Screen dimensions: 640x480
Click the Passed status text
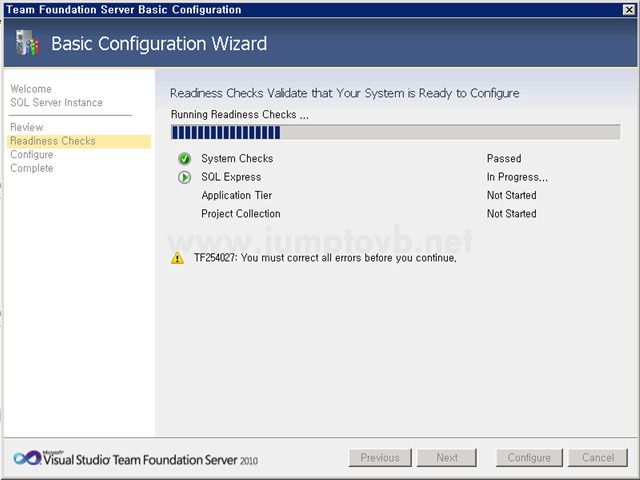[504, 158]
